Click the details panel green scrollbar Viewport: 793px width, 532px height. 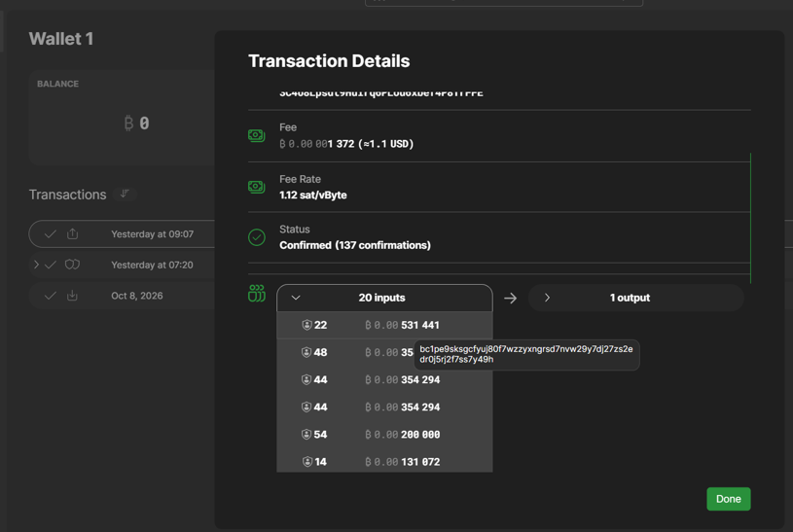click(750, 218)
